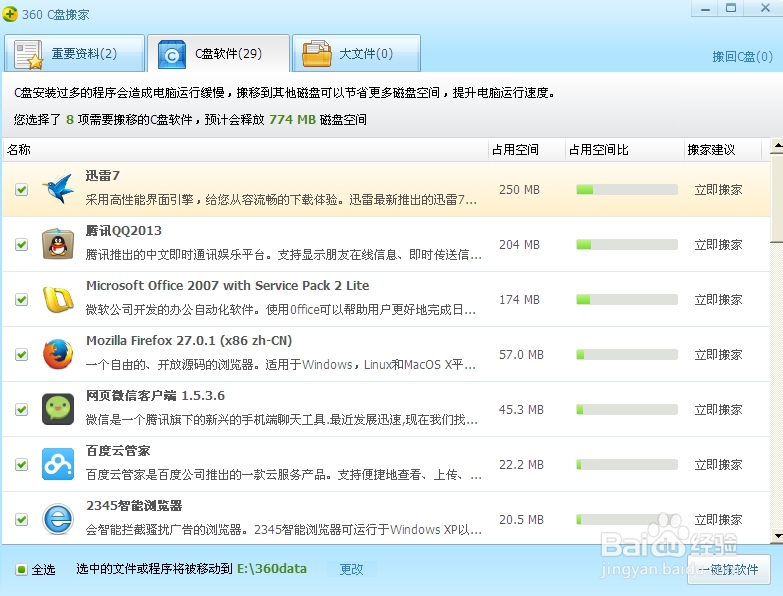The width and height of the screenshot is (783, 596).
Task: Click the 250 MB size value
Action: 519,190
